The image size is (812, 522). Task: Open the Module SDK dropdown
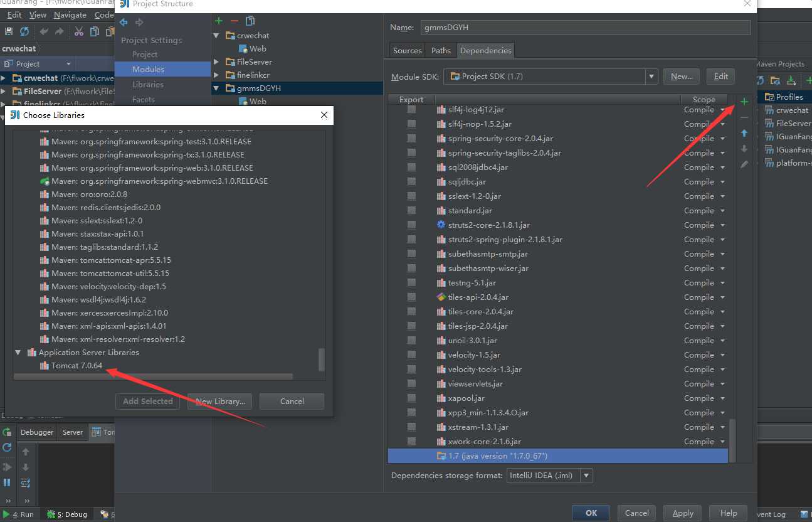click(x=652, y=77)
